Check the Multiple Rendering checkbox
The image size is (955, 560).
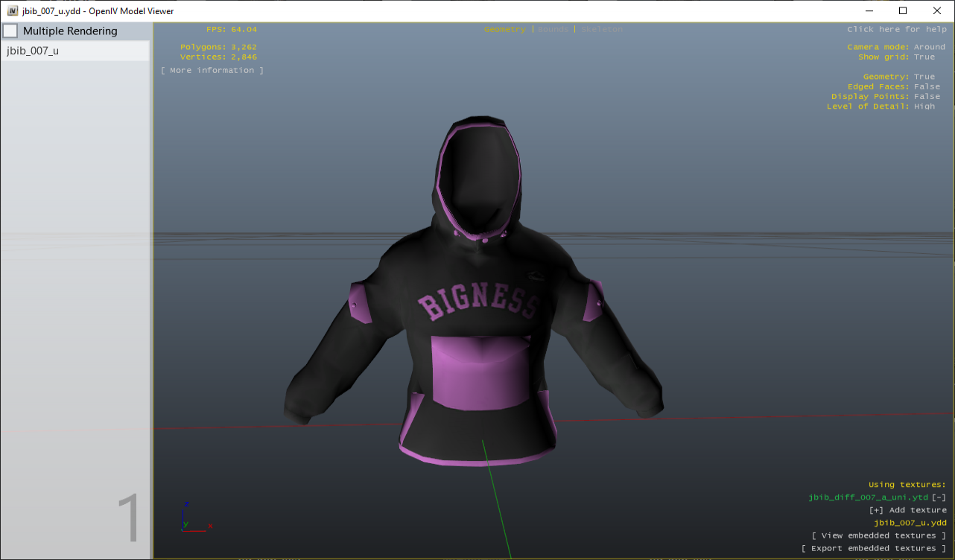(10, 31)
